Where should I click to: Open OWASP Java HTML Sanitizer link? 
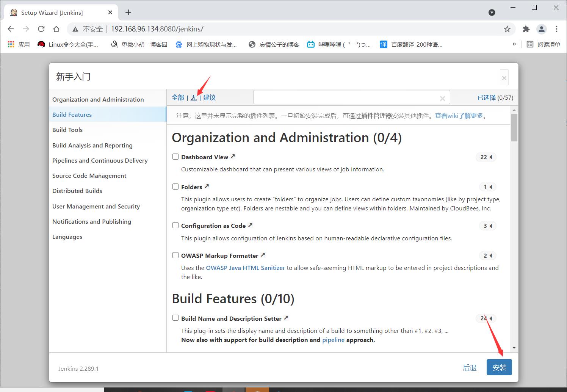click(245, 268)
